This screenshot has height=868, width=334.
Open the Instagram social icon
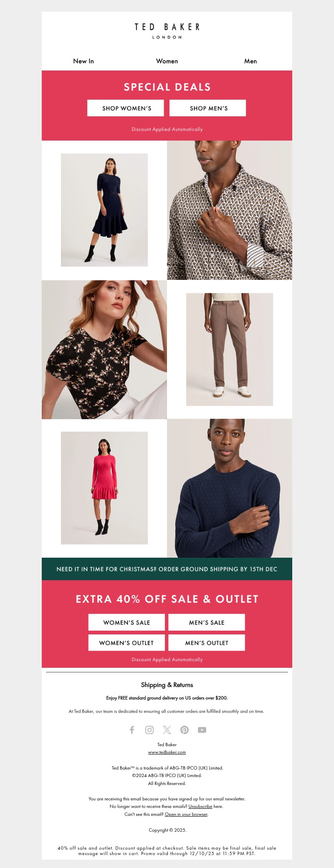[x=149, y=730]
